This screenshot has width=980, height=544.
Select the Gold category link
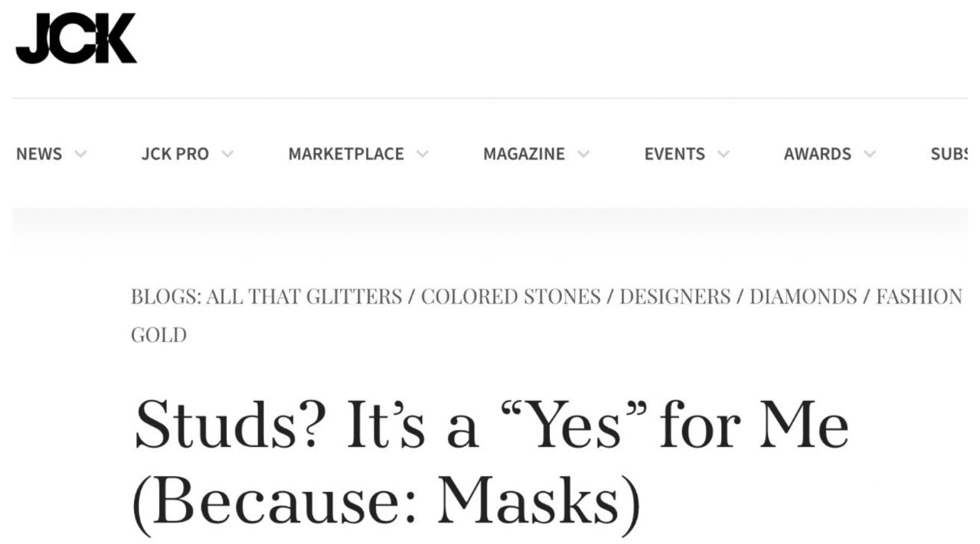tap(158, 335)
